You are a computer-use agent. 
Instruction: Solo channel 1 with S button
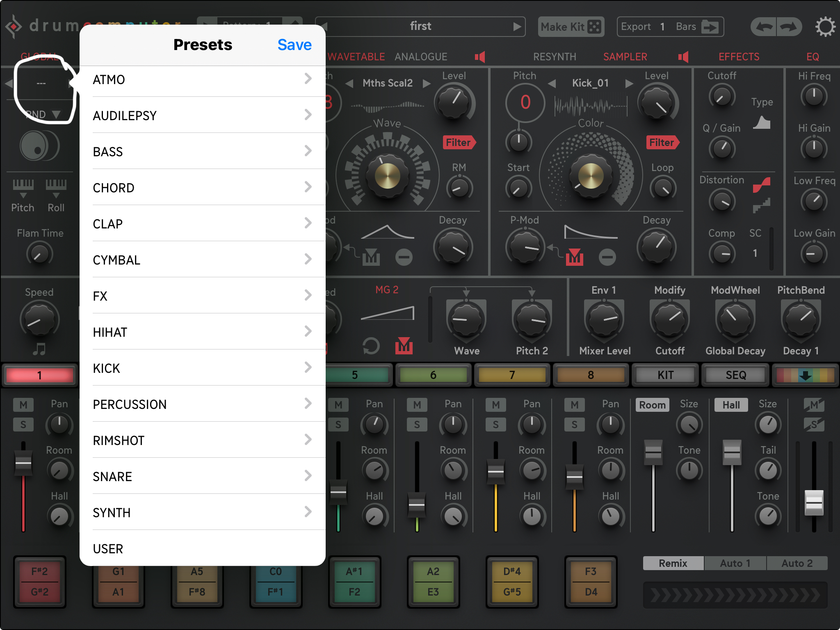point(23,425)
